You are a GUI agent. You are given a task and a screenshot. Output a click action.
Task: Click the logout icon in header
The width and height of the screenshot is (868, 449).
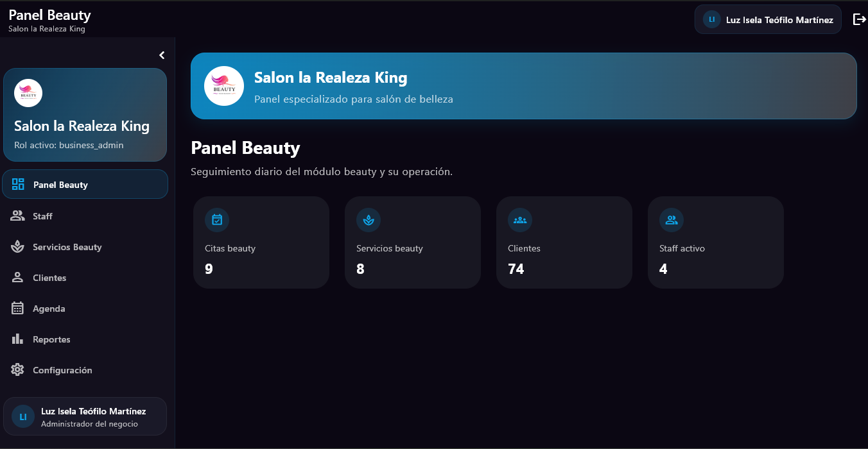pos(859,19)
